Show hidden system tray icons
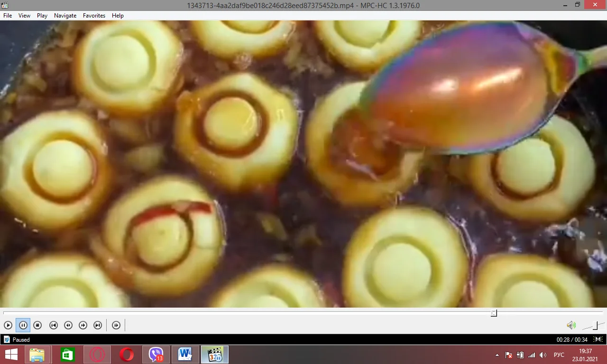This screenshot has width=607, height=364. click(x=497, y=355)
